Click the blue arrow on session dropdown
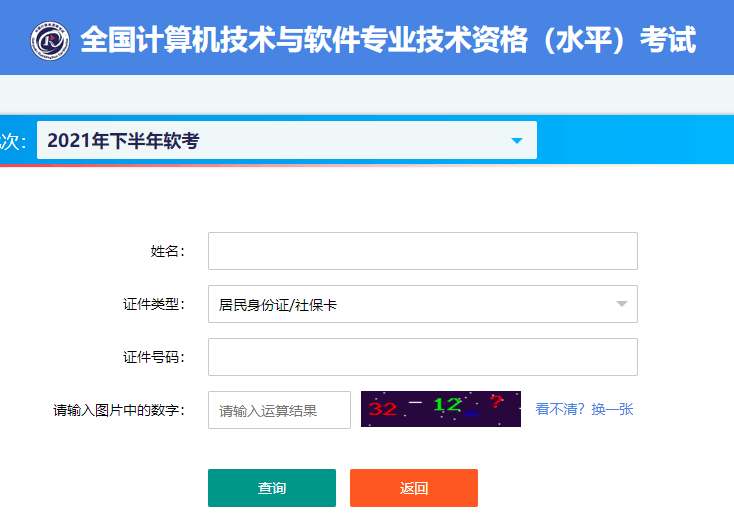 (x=517, y=141)
